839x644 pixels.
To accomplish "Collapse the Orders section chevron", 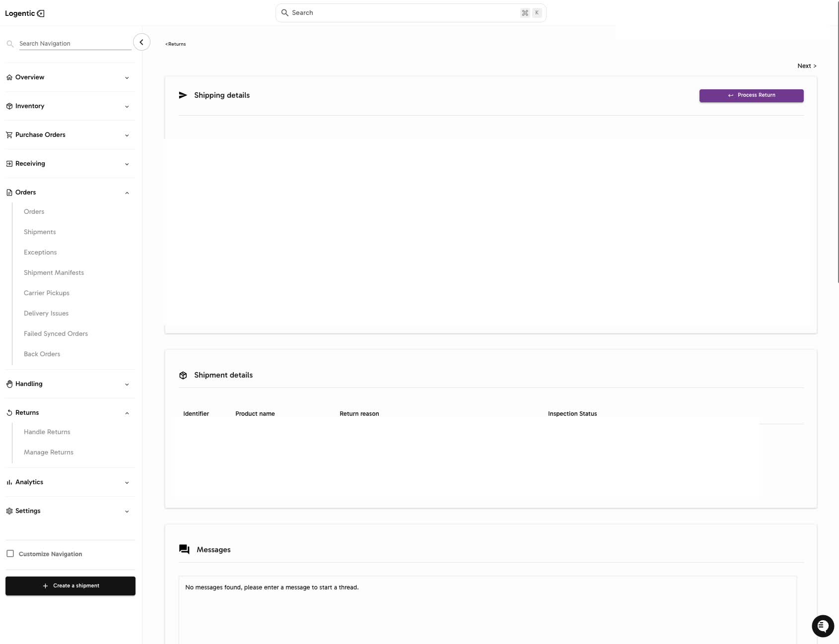I will tap(127, 193).
